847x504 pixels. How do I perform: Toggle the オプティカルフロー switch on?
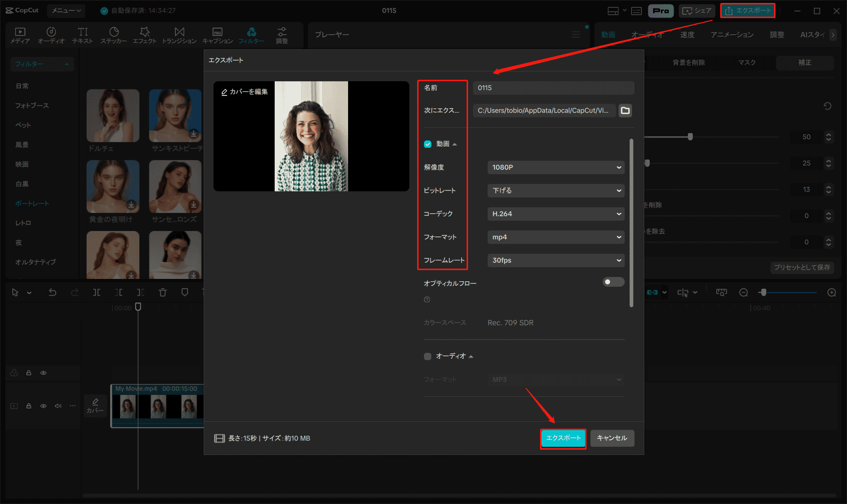point(613,282)
